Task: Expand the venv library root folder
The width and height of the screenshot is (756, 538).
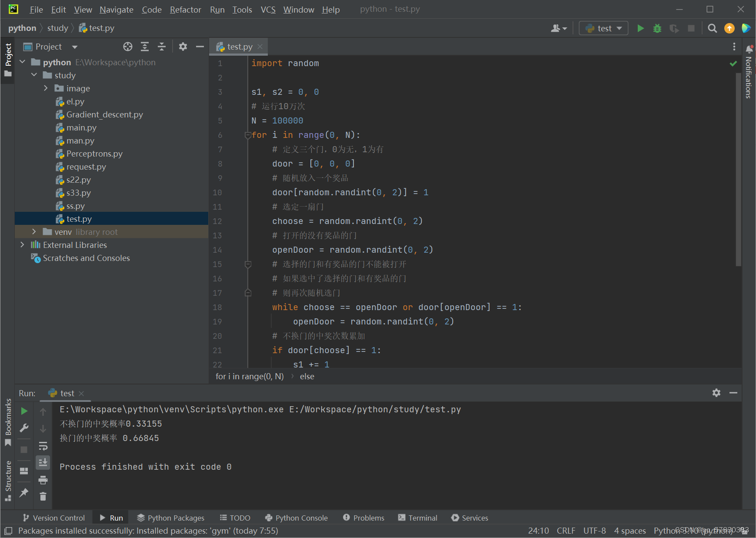Action: pyautogui.click(x=34, y=232)
